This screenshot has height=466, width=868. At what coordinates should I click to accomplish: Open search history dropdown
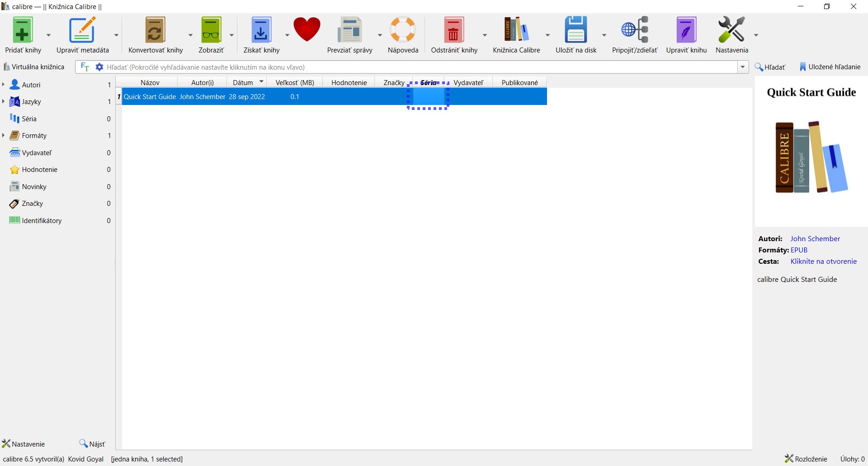[743, 67]
